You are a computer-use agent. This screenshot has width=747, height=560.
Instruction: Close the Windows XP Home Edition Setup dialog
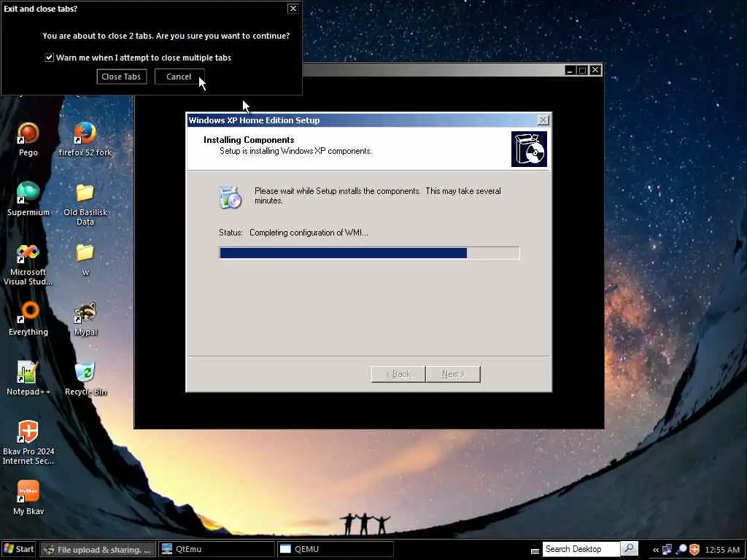pyautogui.click(x=543, y=120)
